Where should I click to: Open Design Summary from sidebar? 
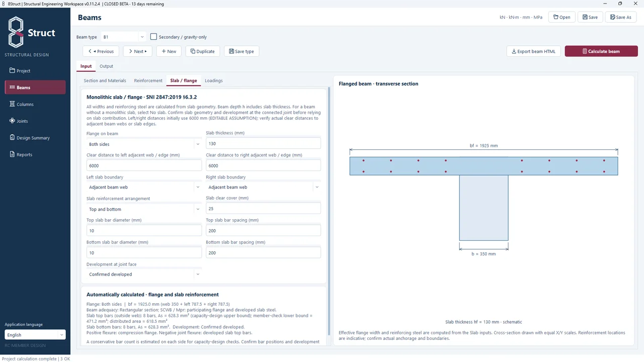click(x=35, y=138)
